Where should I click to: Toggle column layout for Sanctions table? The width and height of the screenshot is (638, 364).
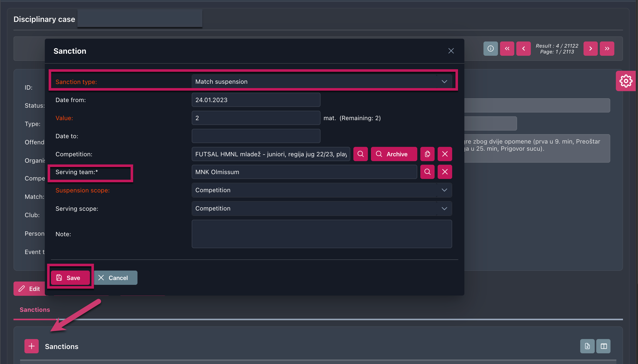pyautogui.click(x=603, y=346)
